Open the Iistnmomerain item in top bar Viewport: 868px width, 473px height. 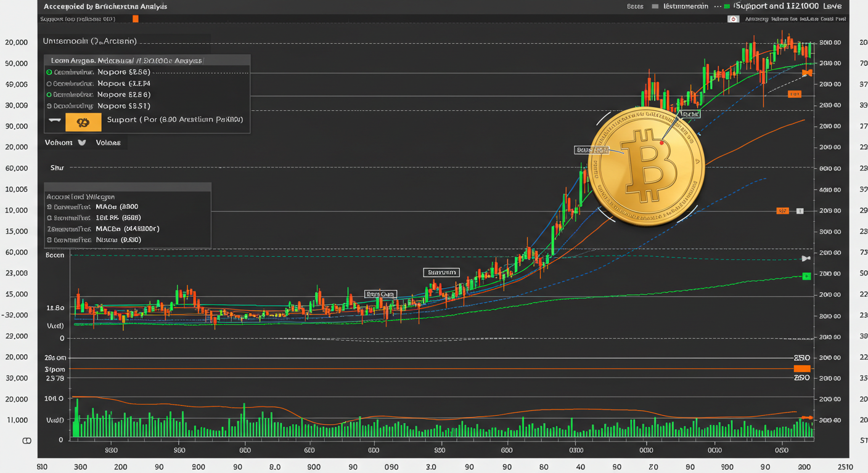tap(686, 6)
